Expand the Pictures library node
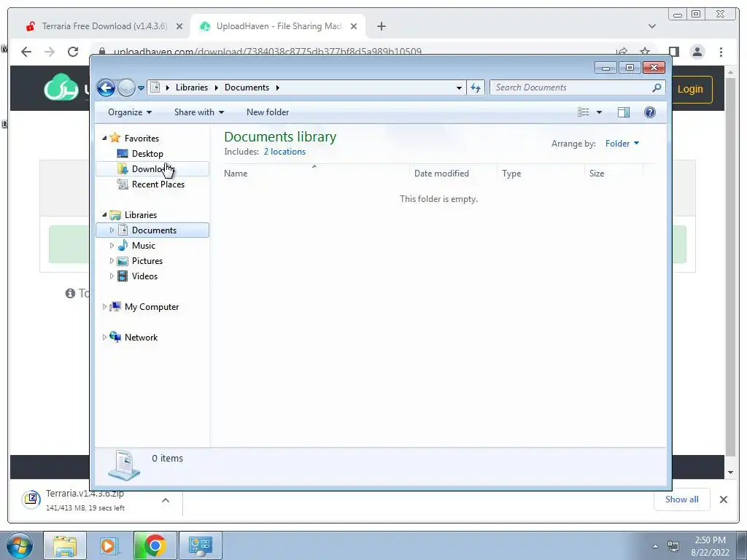747x560 pixels. [112, 261]
